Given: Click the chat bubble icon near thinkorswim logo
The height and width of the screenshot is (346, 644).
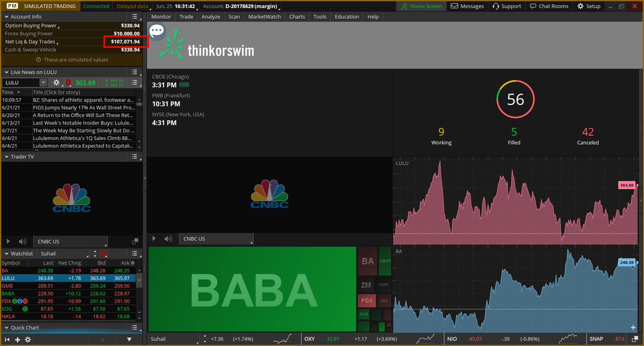Looking at the screenshot, I should click(157, 31).
